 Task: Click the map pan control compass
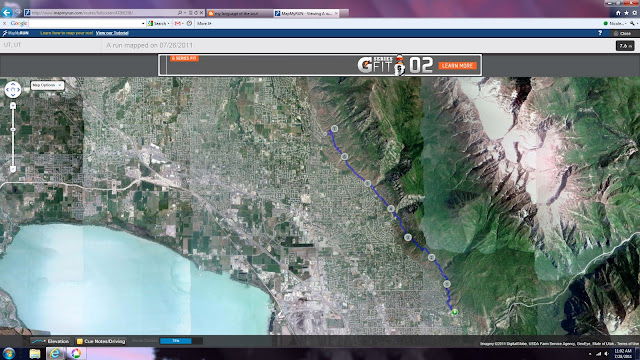click(13, 89)
